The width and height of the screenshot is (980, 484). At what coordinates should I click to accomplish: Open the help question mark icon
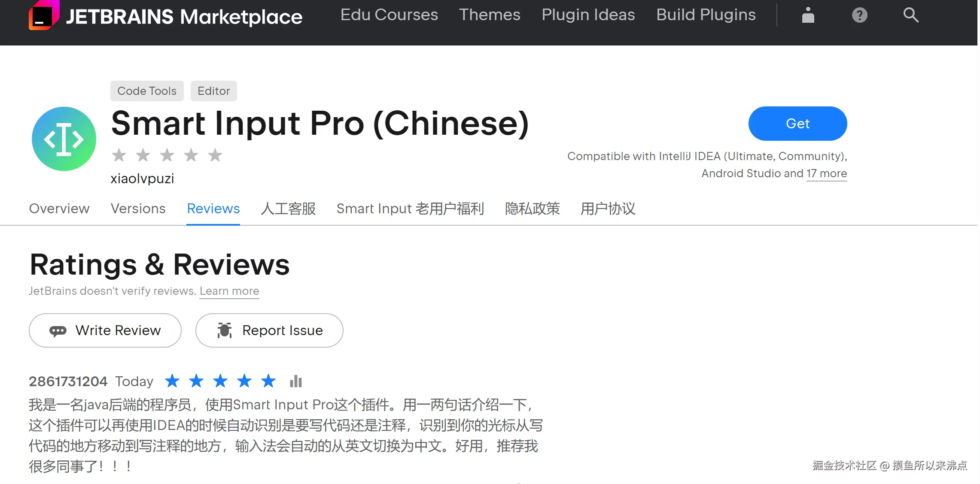point(859,15)
